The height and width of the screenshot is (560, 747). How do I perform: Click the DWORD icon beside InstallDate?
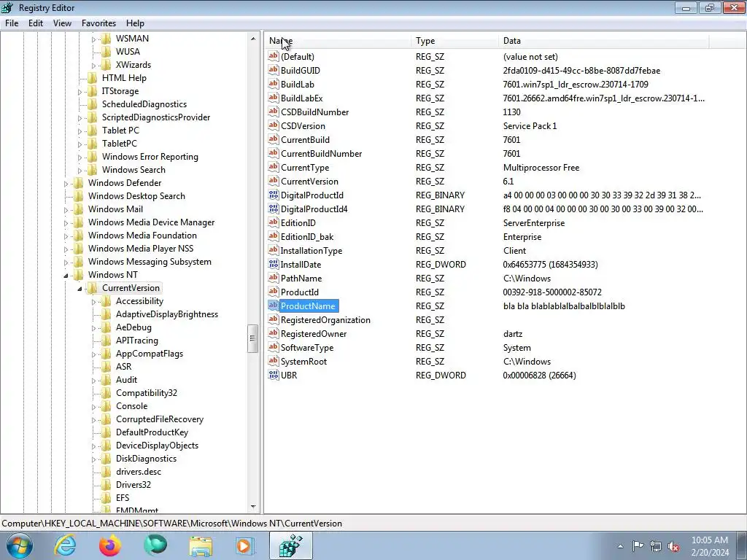tap(273, 264)
